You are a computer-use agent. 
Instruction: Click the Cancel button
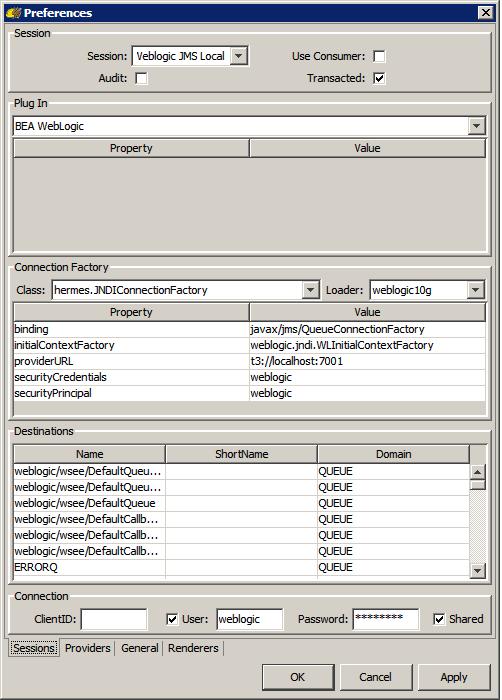pos(376,677)
